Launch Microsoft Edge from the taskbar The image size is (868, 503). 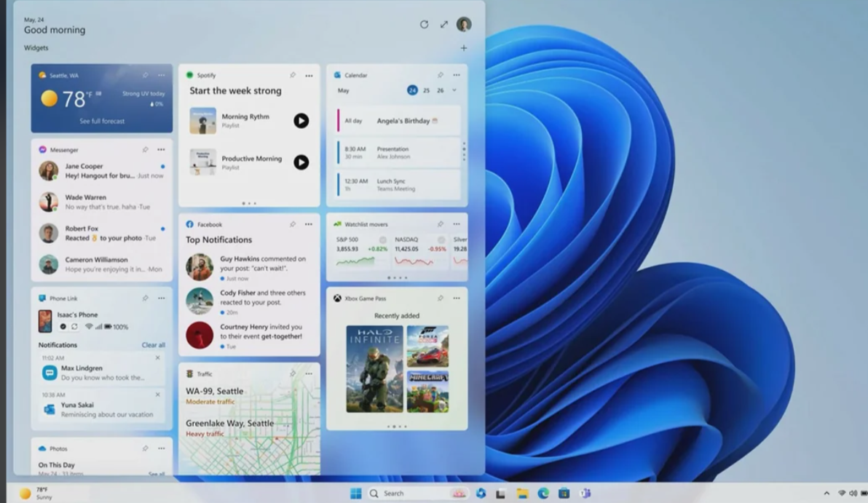pos(543,493)
